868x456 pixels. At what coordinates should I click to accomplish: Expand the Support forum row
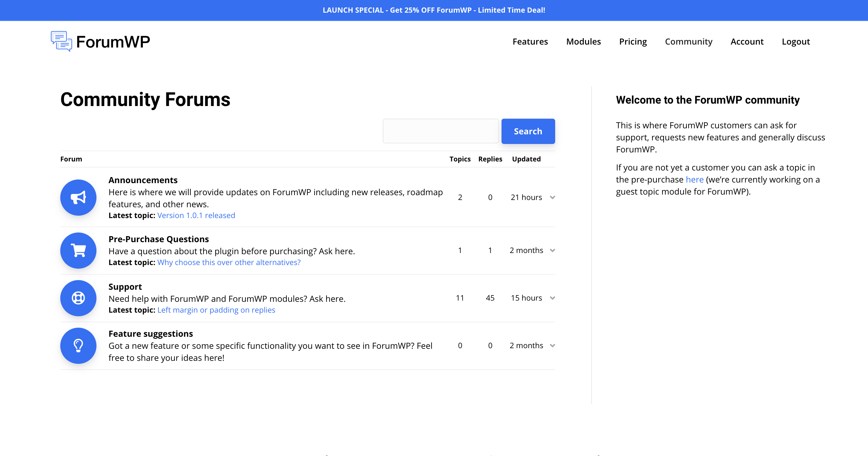point(553,298)
